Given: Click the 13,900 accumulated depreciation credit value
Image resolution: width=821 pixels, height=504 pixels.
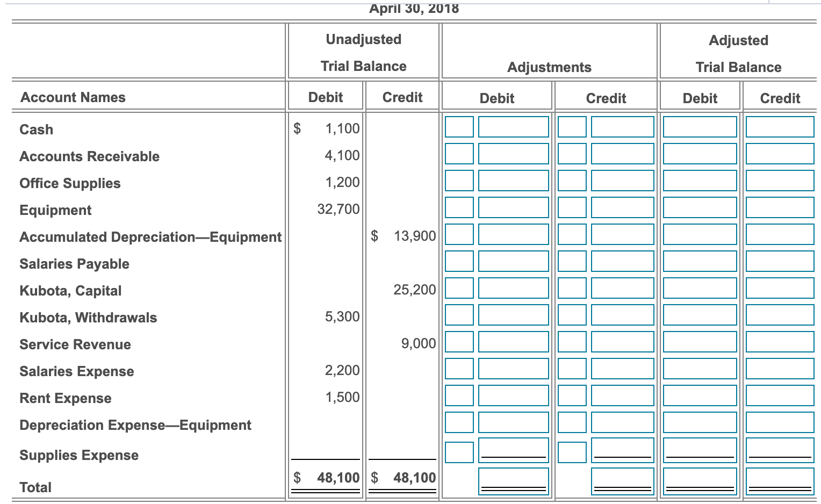Looking at the screenshot, I should [415, 236].
